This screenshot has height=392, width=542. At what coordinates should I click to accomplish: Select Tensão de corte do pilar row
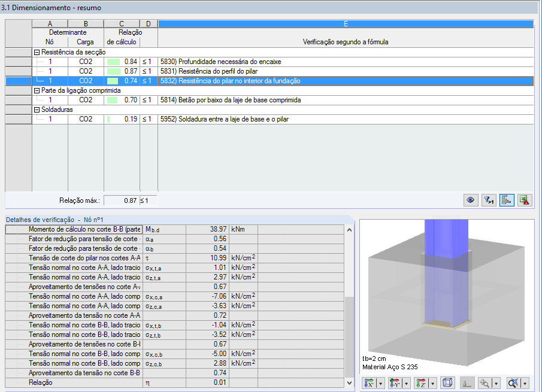174,258
